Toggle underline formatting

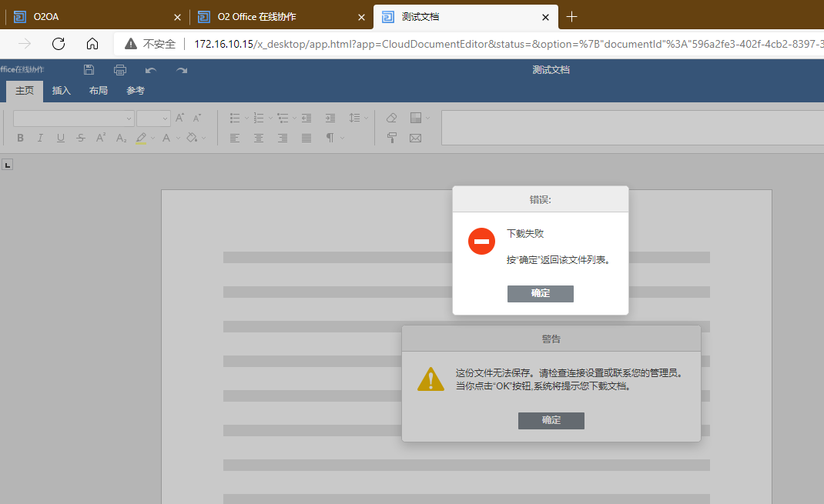point(60,138)
